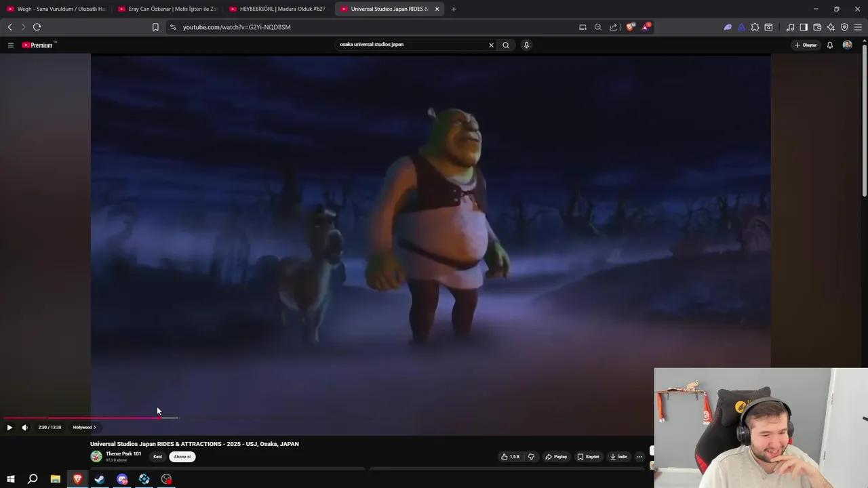This screenshot has height=488, width=868.
Task: Open the blue triangle extension
Action: coord(741,27)
